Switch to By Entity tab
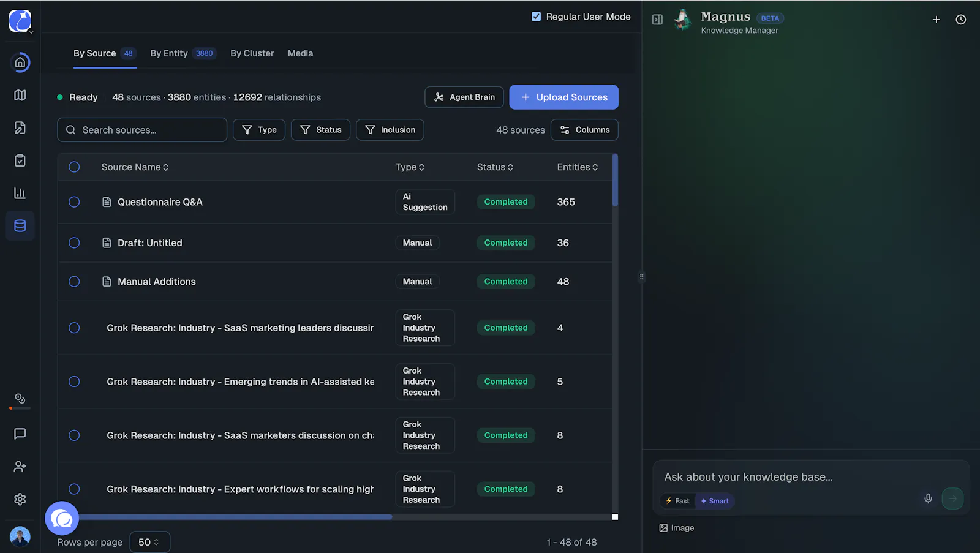Image resolution: width=980 pixels, height=553 pixels. tap(183, 53)
